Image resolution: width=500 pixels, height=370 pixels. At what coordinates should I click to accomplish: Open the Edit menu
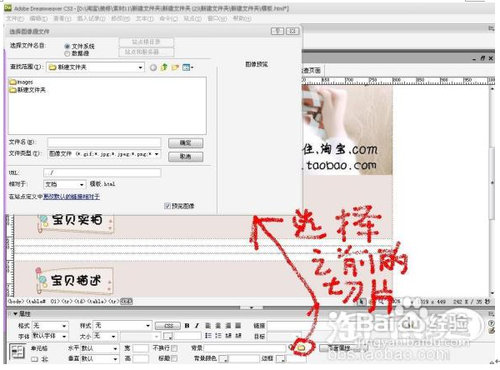pyautogui.click(x=38, y=18)
